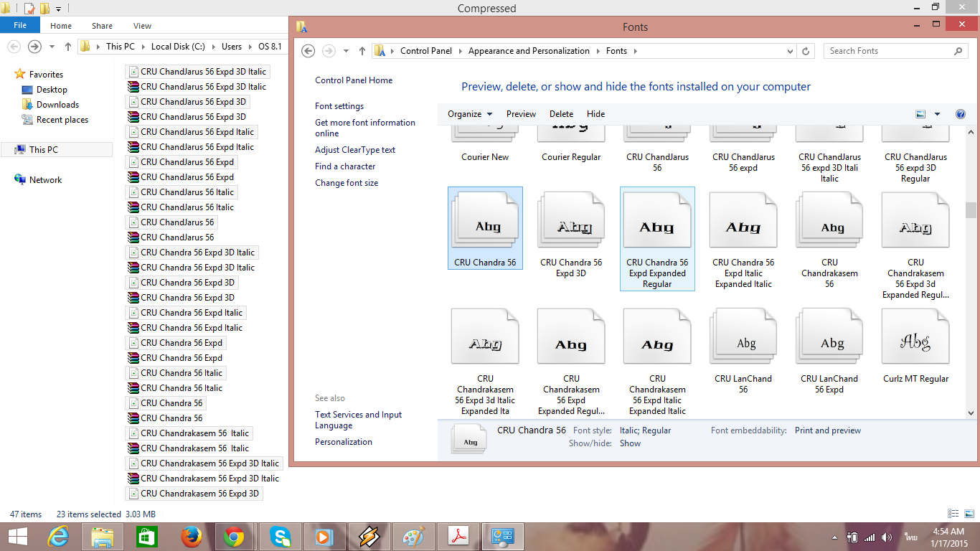The width and height of the screenshot is (980, 551).
Task: Select Recent places in Favorites pane
Action: 62,120
